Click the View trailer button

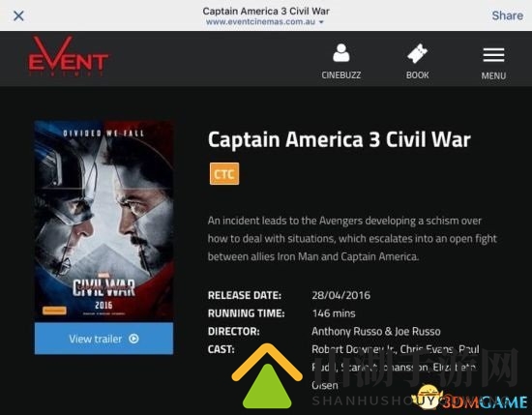(x=103, y=339)
